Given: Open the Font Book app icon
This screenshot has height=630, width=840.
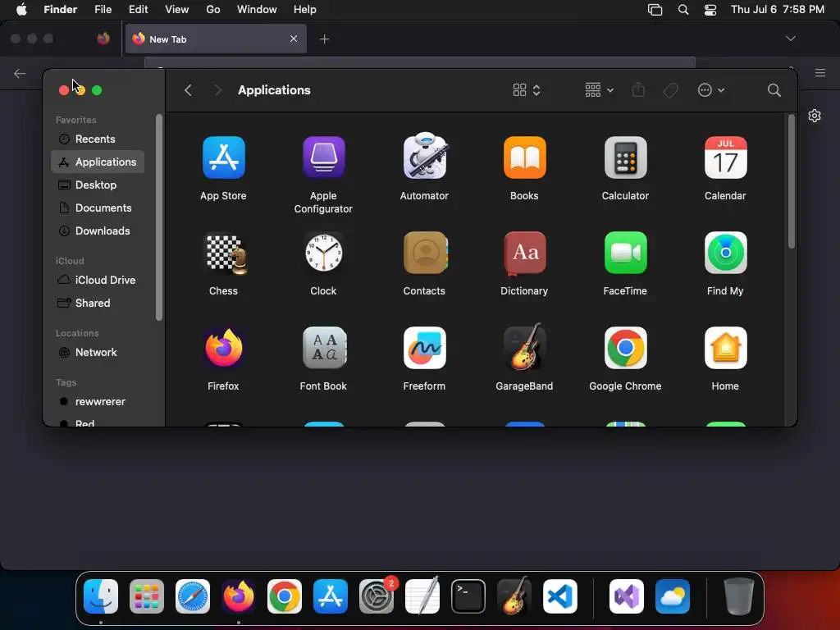Looking at the screenshot, I should pos(323,348).
